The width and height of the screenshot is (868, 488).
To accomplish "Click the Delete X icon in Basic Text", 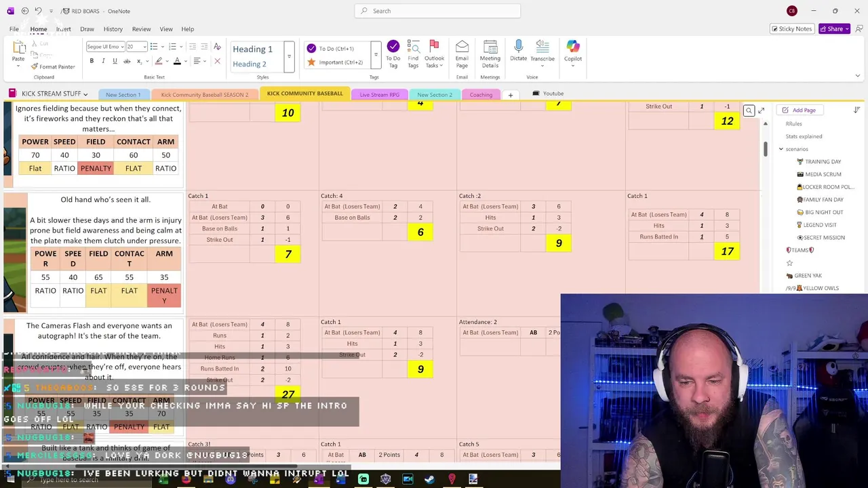I will 217,61.
